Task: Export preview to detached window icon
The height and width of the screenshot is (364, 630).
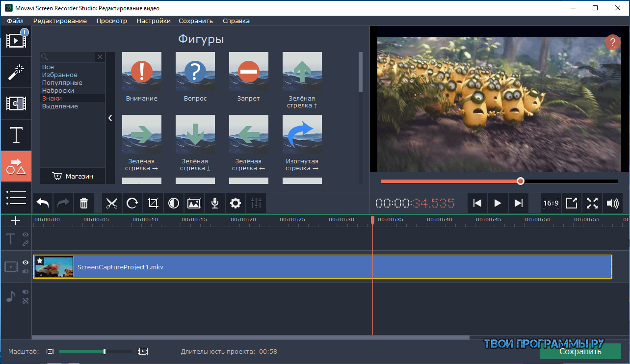Action: pos(572,203)
